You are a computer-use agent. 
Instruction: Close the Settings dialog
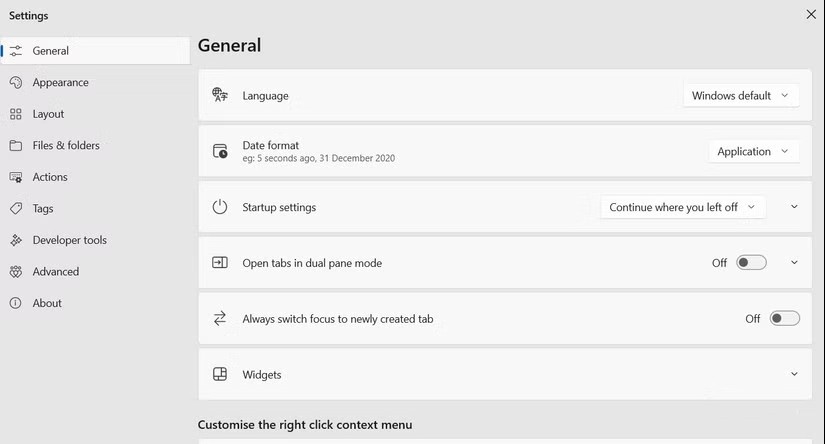(x=811, y=14)
